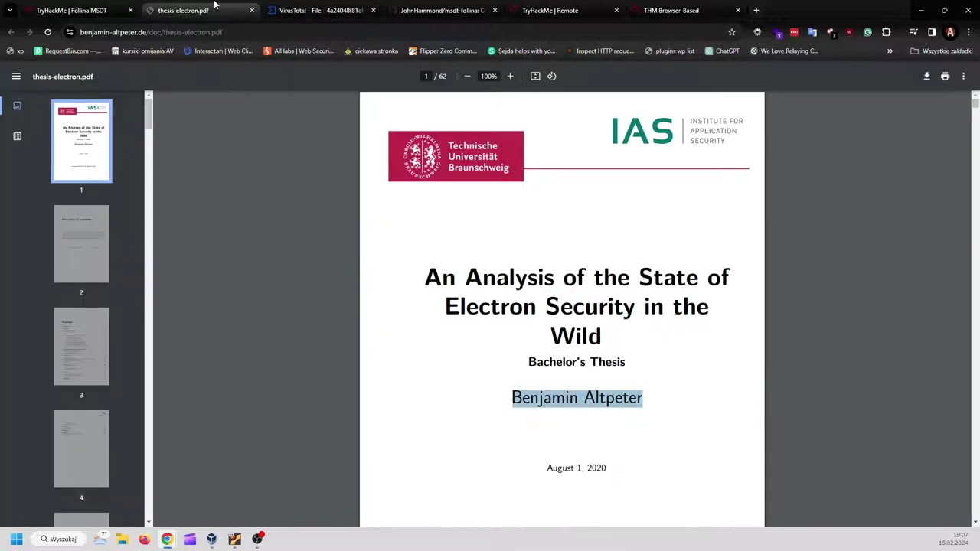
Task: Open the Extensions puzzle menu
Action: [886, 32]
